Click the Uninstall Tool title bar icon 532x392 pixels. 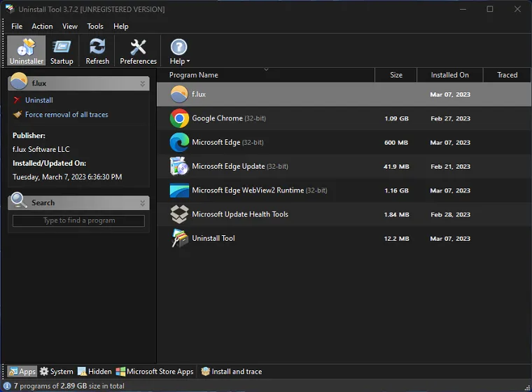(x=10, y=9)
